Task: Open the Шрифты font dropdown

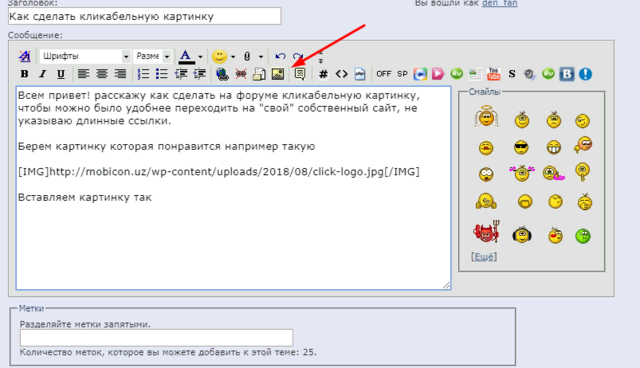Action: pyautogui.click(x=85, y=56)
